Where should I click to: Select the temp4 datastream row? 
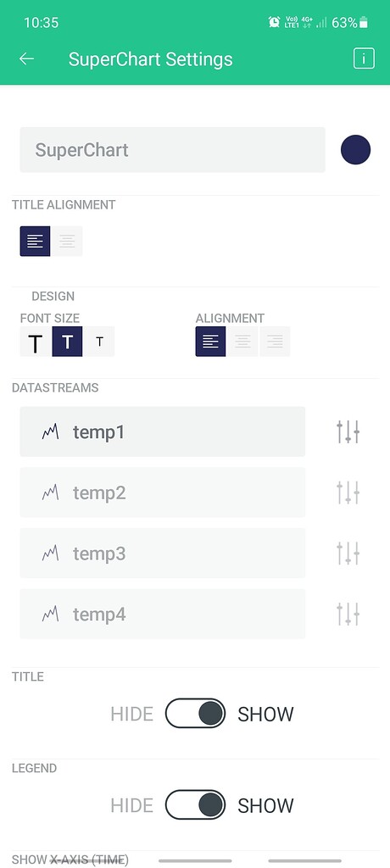click(x=162, y=614)
